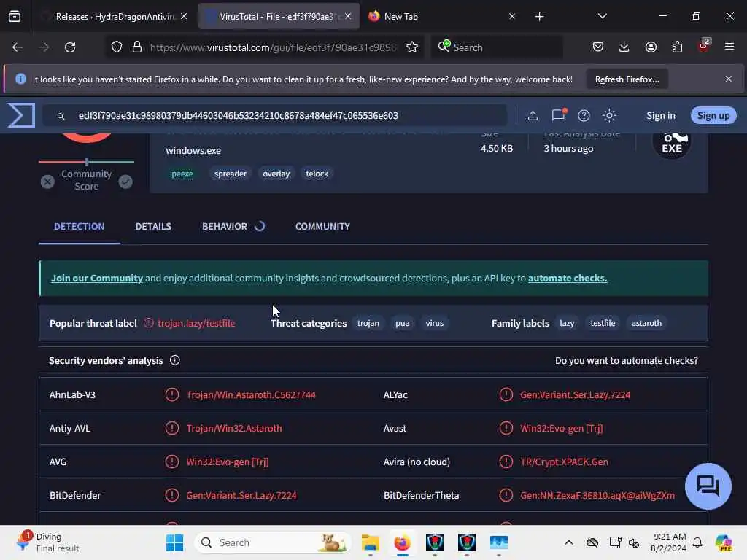The width and height of the screenshot is (747, 560).
Task: Click the Sign up button
Action: [713, 115]
